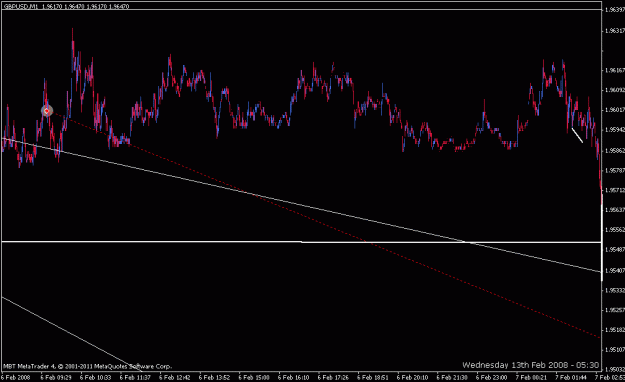
Task: Select the red trendline anchor point marker
Action: tap(47, 111)
